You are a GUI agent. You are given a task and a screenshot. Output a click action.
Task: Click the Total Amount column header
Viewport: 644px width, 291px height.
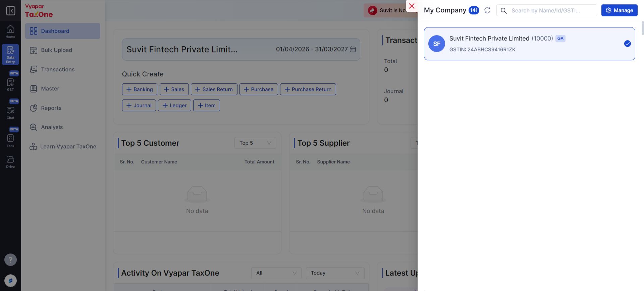259,162
